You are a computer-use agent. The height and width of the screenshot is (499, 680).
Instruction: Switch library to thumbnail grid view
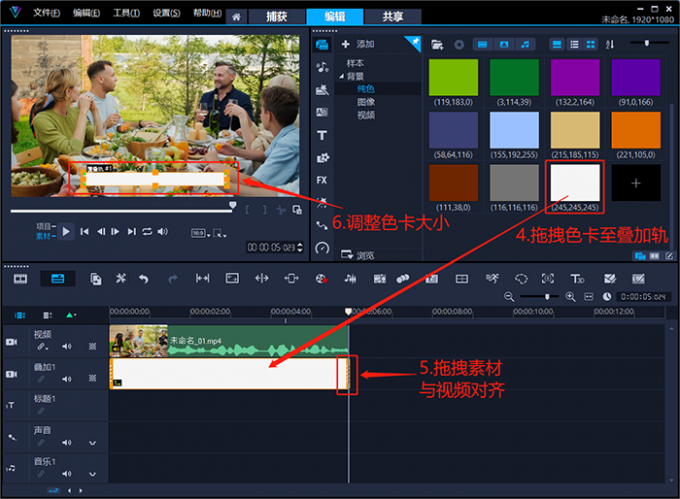point(590,44)
